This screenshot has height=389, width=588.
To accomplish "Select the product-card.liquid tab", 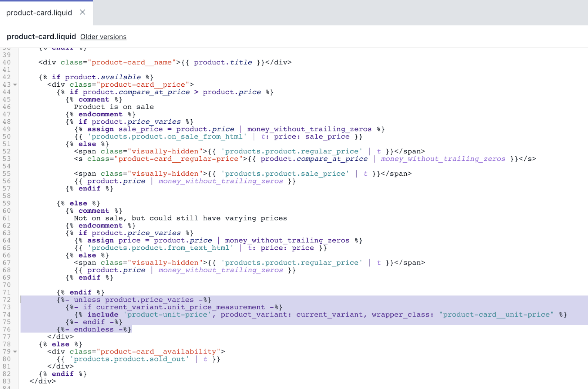I will pyautogui.click(x=39, y=13).
